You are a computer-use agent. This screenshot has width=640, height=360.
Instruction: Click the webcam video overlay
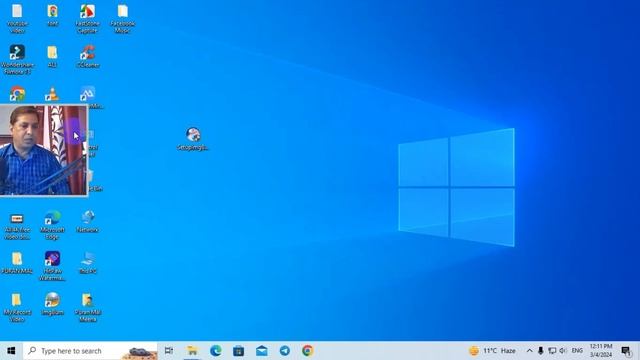coord(44,150)
